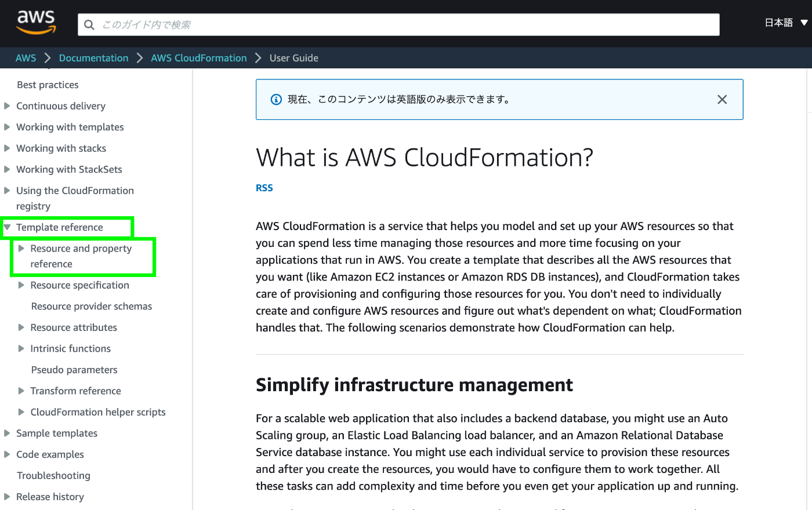This screenshot has height=510, width=812.
Task: Click Simplify infrastructure management heading
Action: click(414, 385)
